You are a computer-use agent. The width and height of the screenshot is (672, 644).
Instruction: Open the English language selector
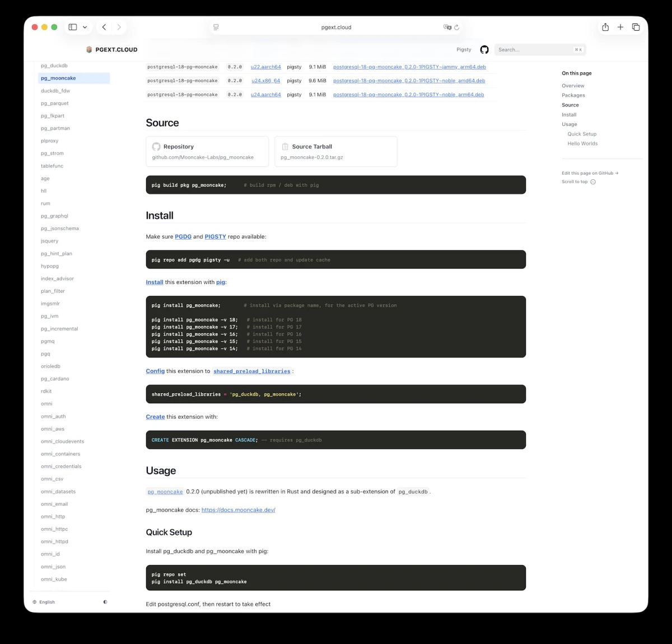(44, 602)
